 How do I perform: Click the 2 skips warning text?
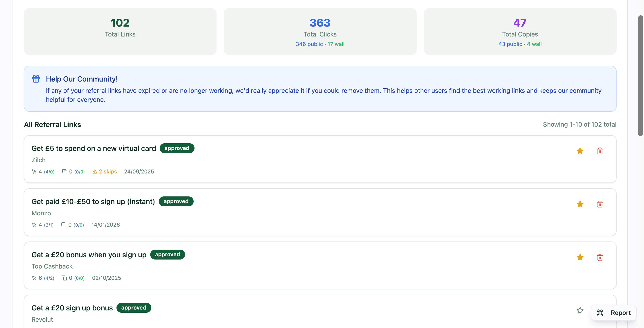pyautogui.click(x=108, y=171)
